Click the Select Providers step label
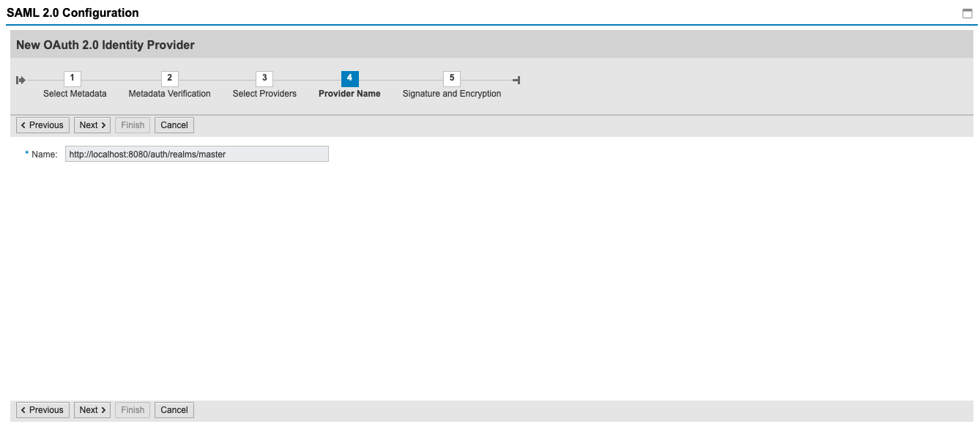The width and height of the screenshot is (980, 424). click(x=264, y=94)
